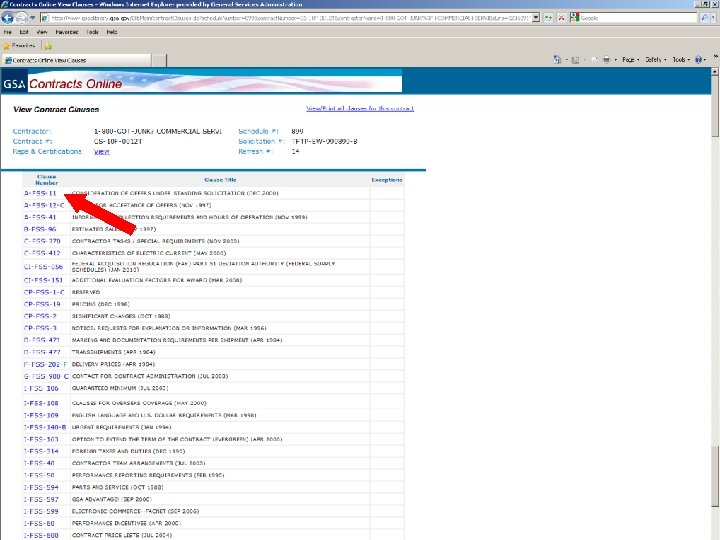This screenshot has height=540, width=720.
Task: Open the Tools menu in the menu bar
Action: [x=92, y=32]
